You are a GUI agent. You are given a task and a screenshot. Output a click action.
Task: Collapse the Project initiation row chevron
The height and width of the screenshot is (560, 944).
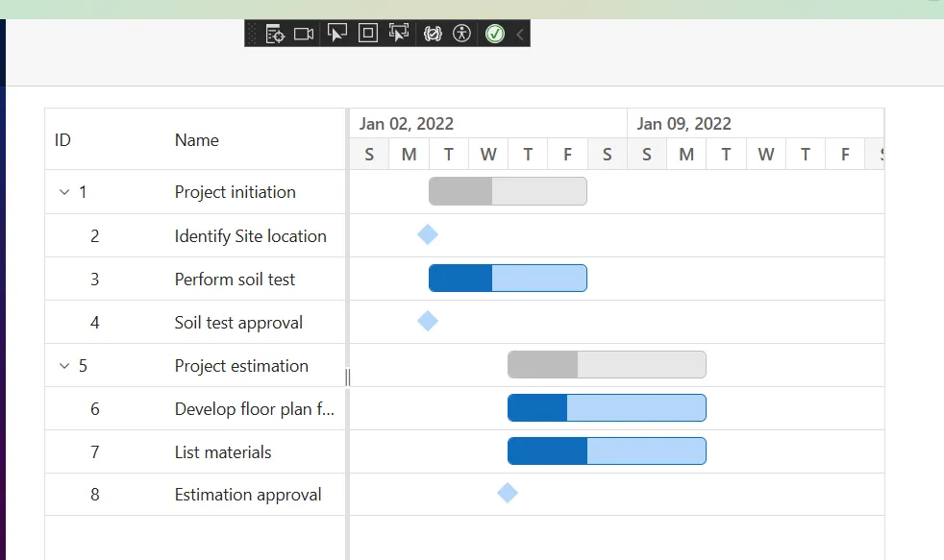click(x=64, y=192)
